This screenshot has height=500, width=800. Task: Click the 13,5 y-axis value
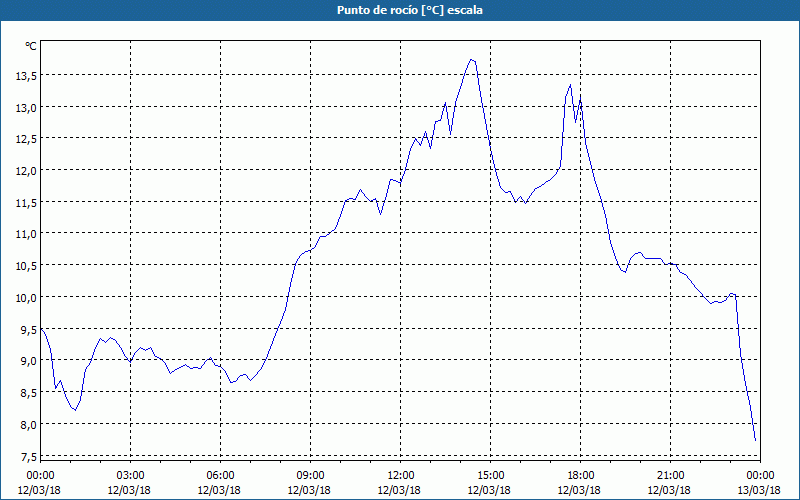(26, 76)
